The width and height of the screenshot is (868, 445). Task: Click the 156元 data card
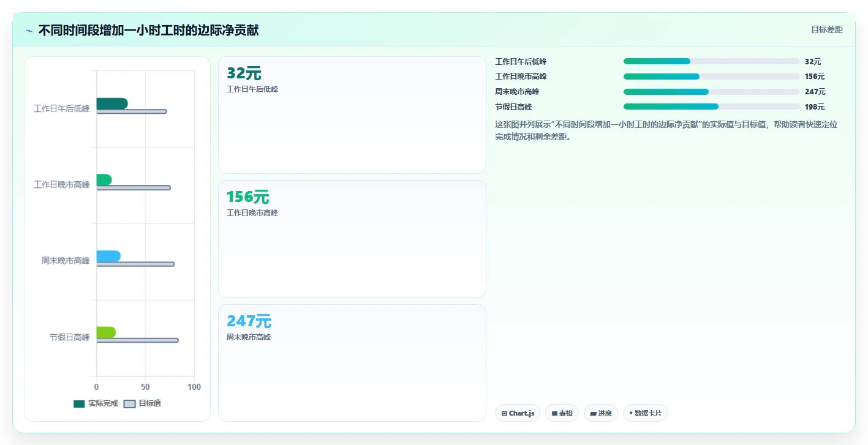352,239
